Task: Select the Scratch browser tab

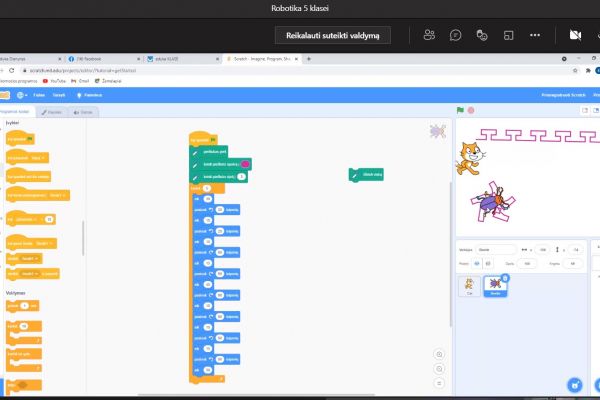Action: click(262, 59)
